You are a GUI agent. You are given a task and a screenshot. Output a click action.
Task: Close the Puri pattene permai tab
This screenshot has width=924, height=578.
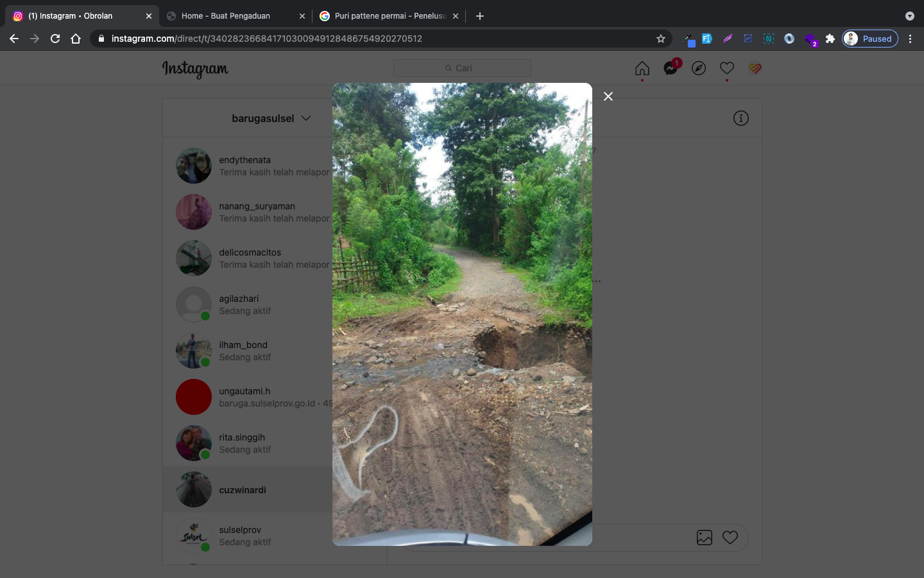456,16
